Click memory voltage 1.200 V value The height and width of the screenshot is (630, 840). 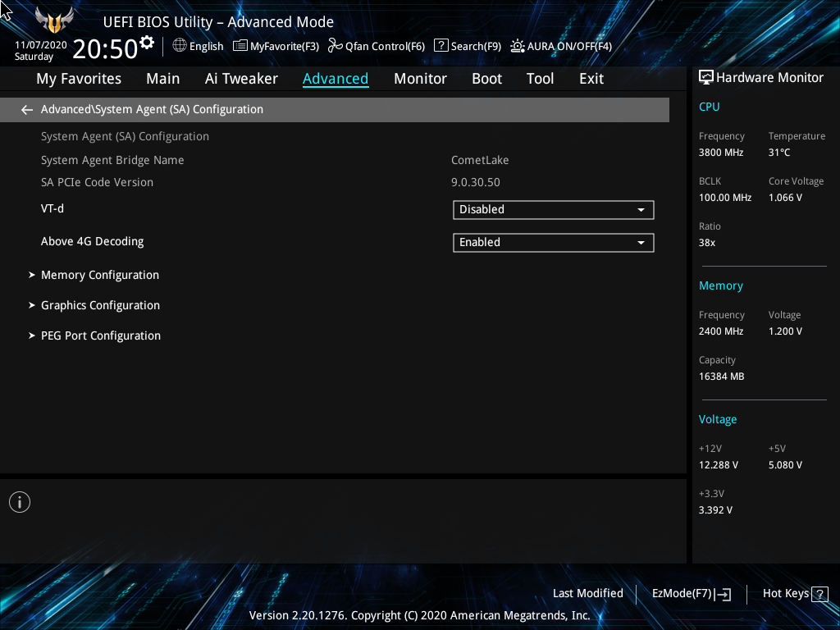785,331
